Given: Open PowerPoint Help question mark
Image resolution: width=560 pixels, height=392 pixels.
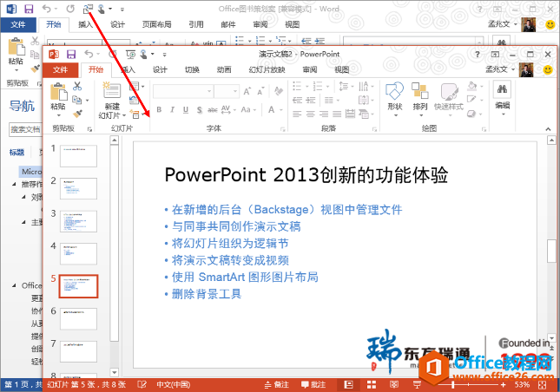Looking at the screenshot, I should tap(478, 55).
